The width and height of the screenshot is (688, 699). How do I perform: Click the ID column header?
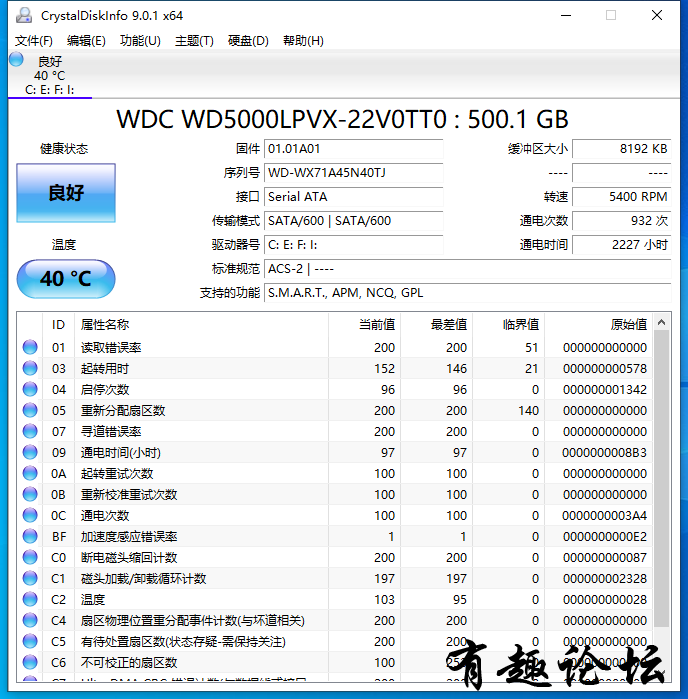pyautogui.click(x=58, y=325)
